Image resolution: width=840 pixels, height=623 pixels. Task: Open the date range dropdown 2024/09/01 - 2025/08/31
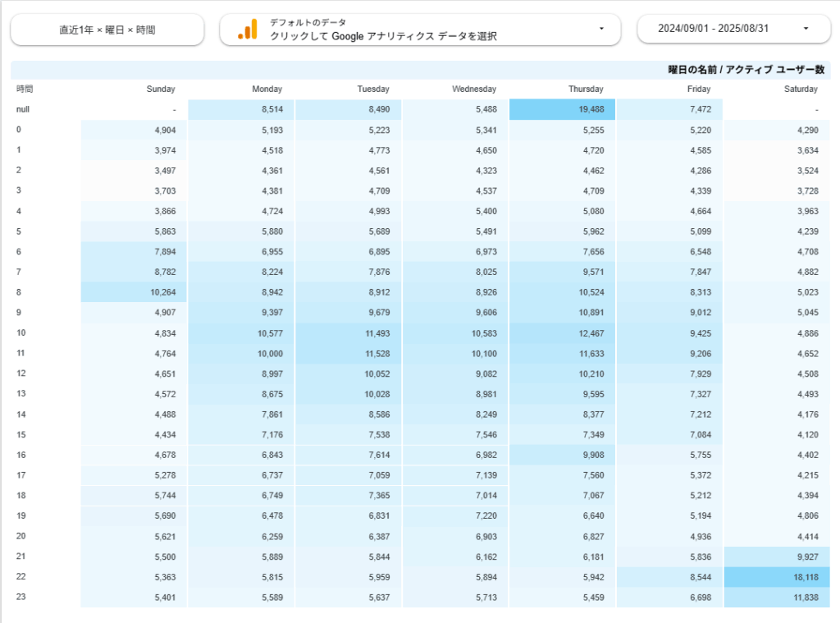[x=733, y=29]
